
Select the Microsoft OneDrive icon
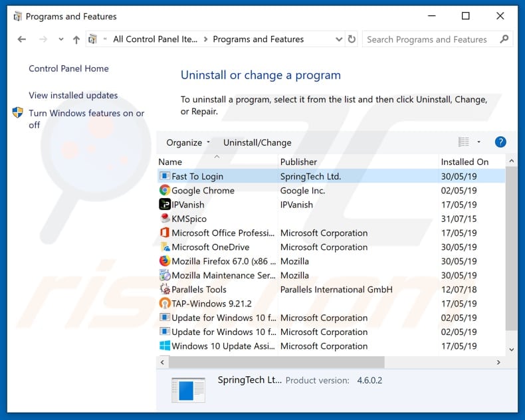click(165, 247)
